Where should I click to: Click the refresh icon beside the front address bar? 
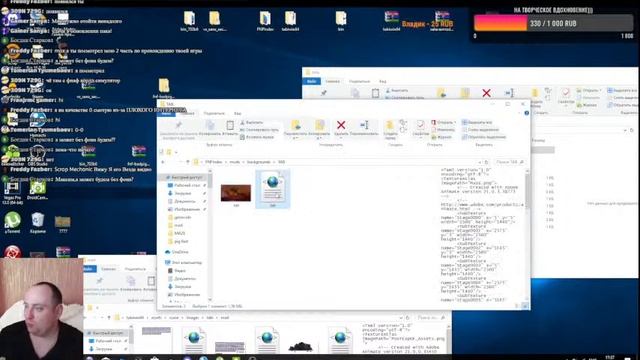click(x=487, y=162)
